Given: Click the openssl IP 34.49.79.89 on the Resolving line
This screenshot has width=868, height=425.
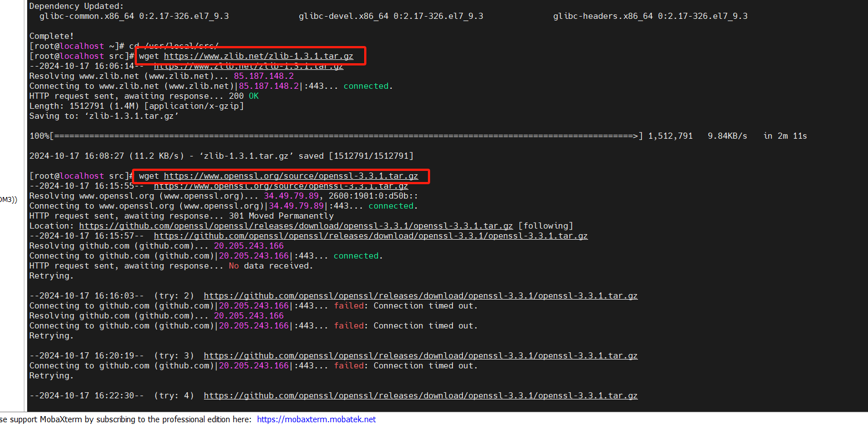Looking at the screenshot, I should (291, 196).
